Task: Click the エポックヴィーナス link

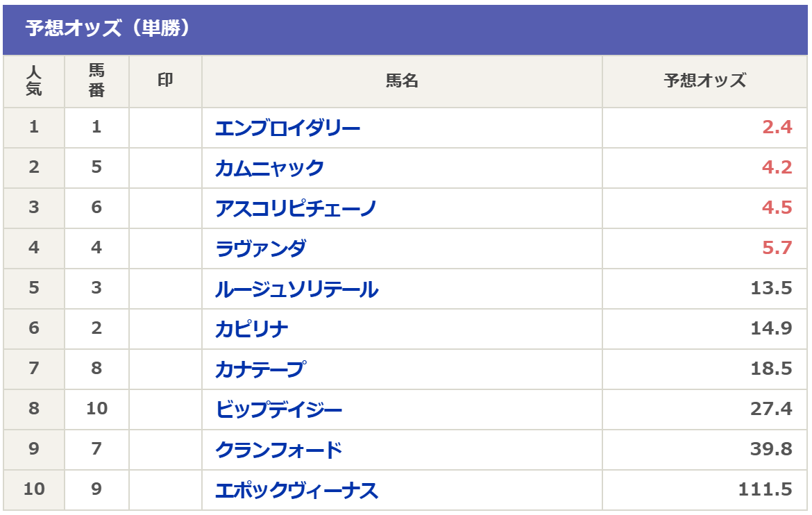Action: 296,491
